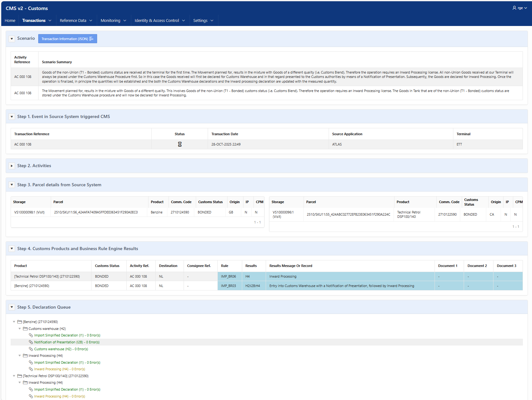Collapse the [Benzine] tree node arrow

click(x=14, y=322)
